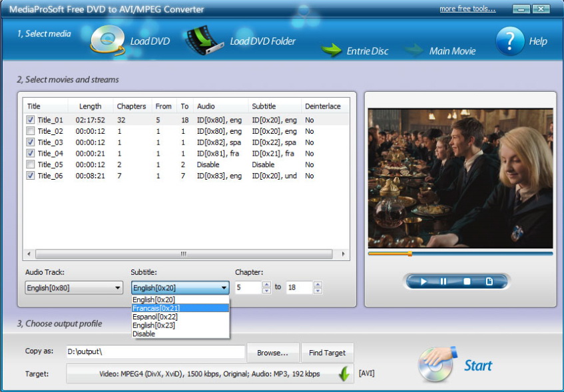Viewport: 564px width, 392px height.
Task: Click the title list scroll-left arrow
Action: 29,254
